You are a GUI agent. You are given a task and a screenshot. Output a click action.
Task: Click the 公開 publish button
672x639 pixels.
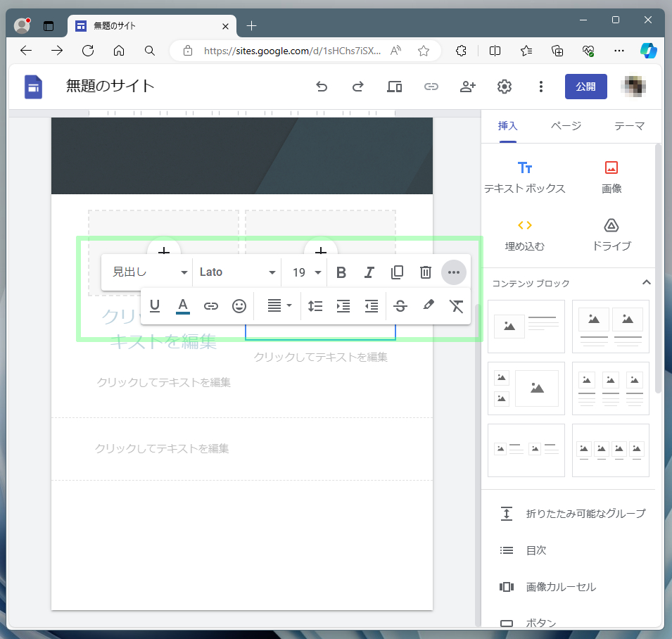pos(586,87)
